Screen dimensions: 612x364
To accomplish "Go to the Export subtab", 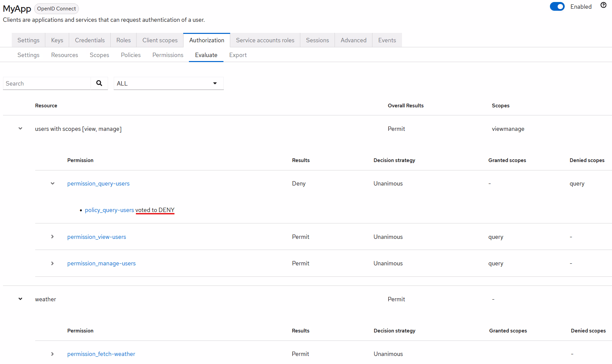I will pyautogui.click(x=238, y=55).
